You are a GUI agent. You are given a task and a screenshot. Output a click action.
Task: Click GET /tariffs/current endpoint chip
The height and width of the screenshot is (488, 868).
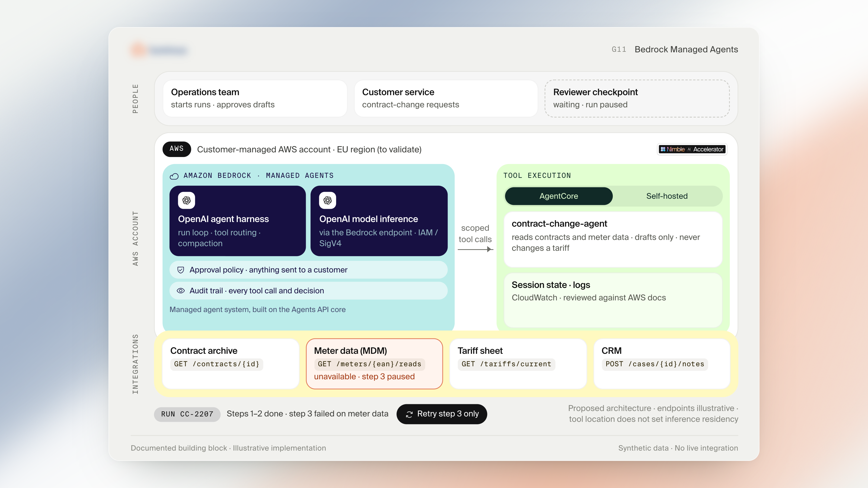coord(506,364)
